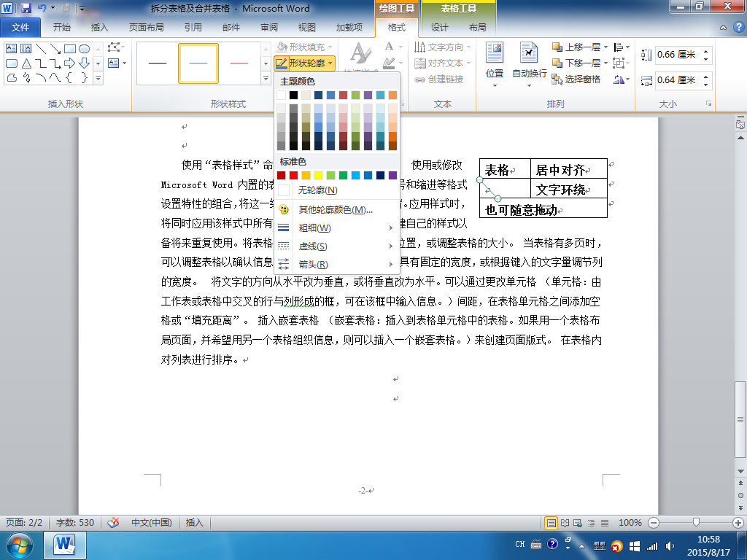The width and height of the screenshot is (747, 560).
Task: Click the Align objects icon
Action: point(619,47)
